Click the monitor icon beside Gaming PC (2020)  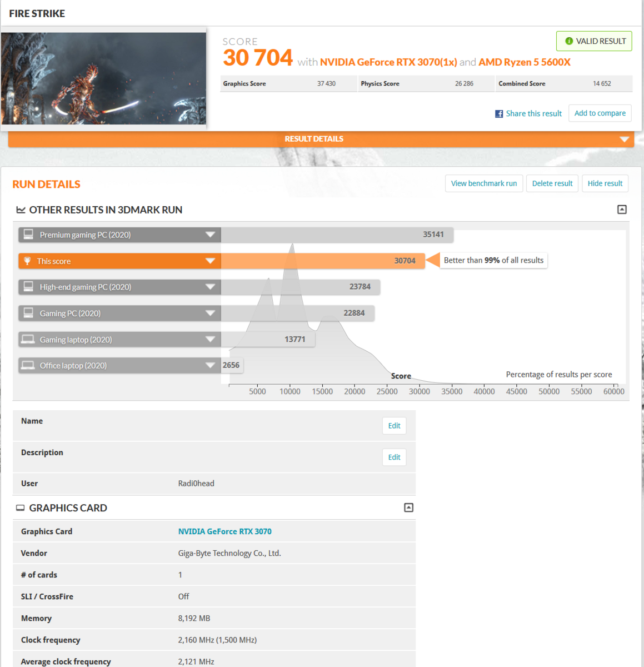[x=28, y=313]
